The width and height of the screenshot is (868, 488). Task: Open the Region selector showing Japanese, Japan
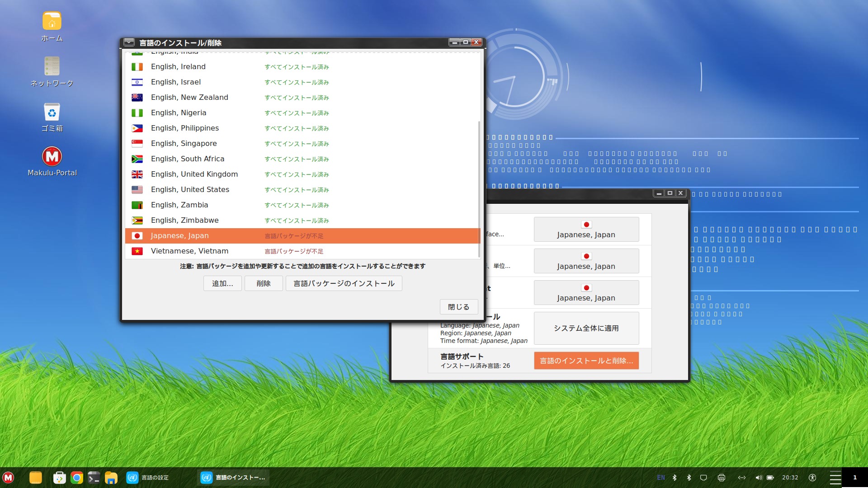586,261
